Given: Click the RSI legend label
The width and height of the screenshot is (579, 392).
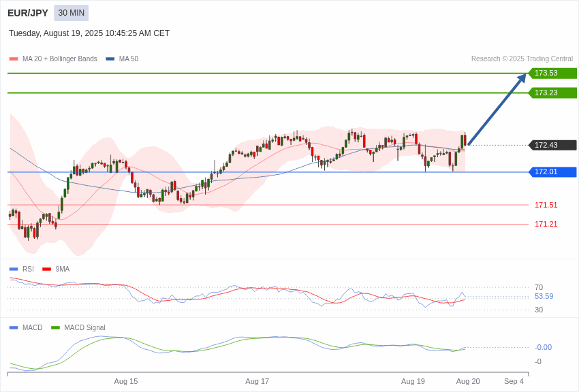Looking at the screenshot, I should point(28,269).
